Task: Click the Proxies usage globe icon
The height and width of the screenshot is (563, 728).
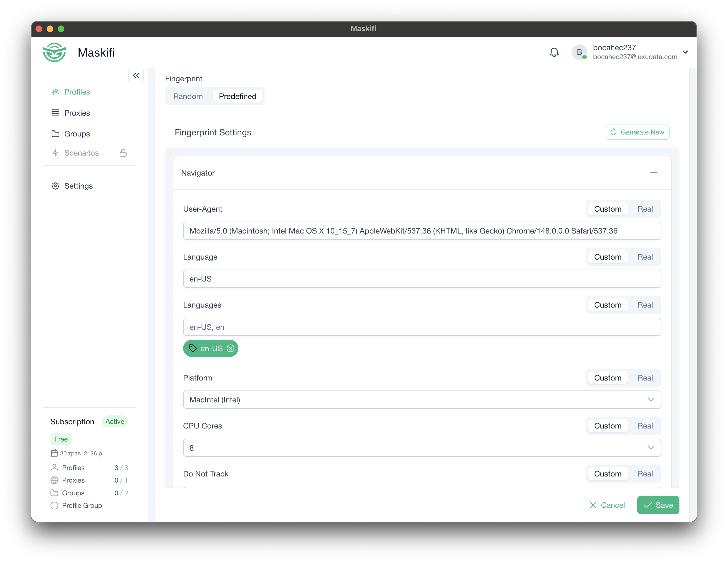Action: 54,480
